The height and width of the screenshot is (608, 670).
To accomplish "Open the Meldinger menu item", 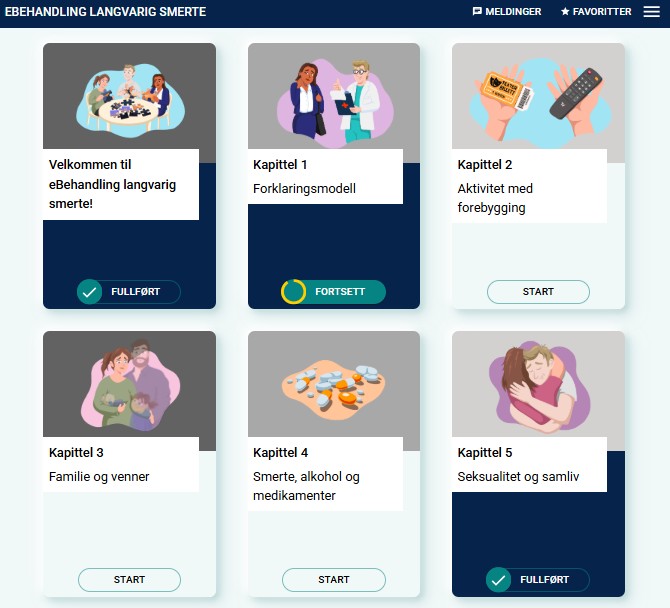I will pos(507,12).
